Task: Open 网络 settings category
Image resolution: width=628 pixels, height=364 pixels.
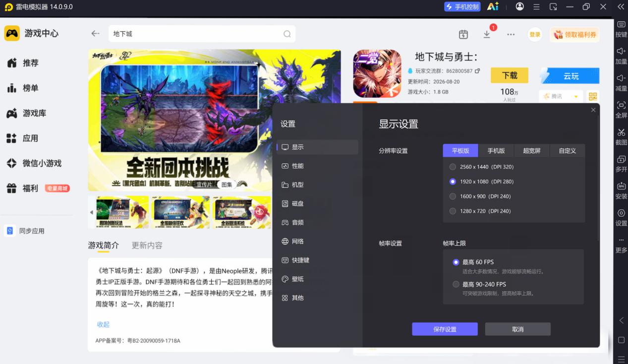Action: point(317,241)
